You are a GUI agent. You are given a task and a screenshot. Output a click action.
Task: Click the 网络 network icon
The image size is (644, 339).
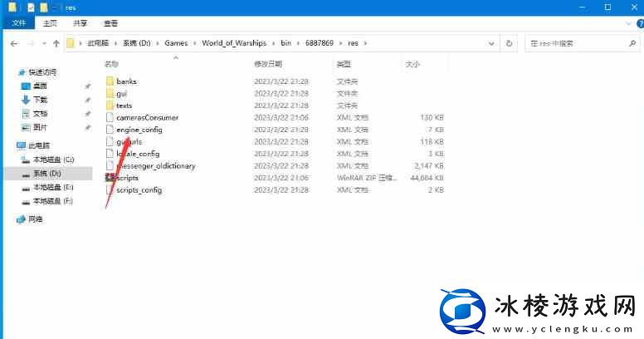(21, 219)
